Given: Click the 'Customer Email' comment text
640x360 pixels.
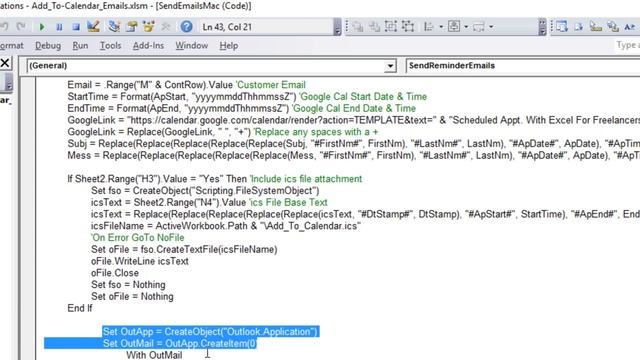Looking at the screenshot, I should point(271,85).
